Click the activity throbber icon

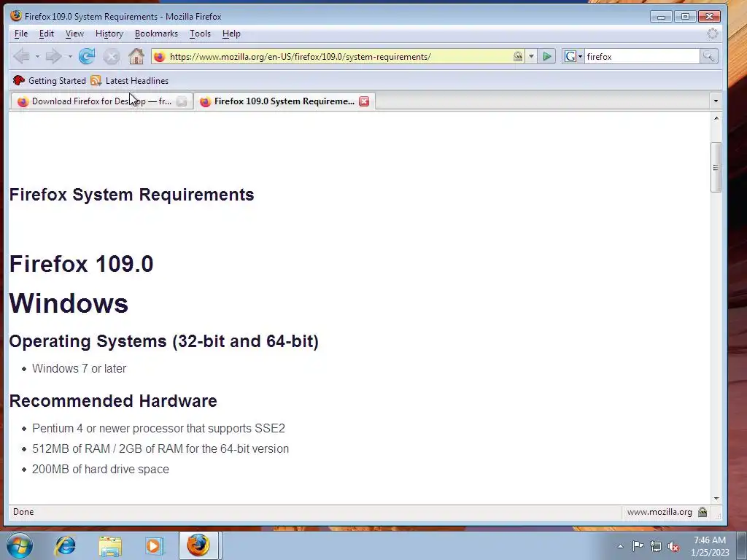(x=712, y=34)
